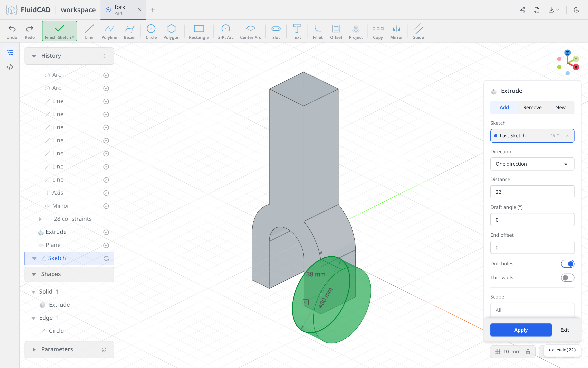Viewport: 588px width, 368px height.
Task: Click the Y axis on view gizmo
Action: [x=576, y=59]
